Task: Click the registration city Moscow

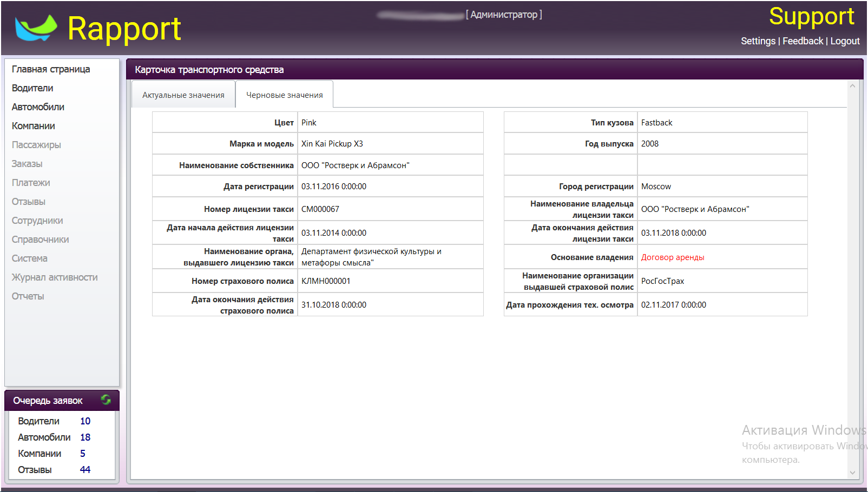Action: tap(656, 187)
